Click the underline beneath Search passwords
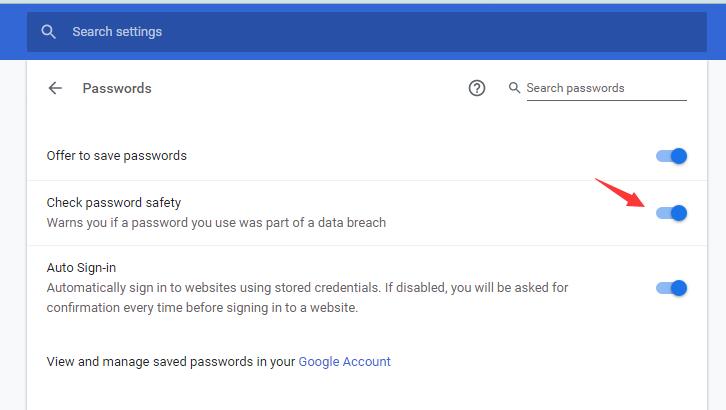 (x=607, y=100)
